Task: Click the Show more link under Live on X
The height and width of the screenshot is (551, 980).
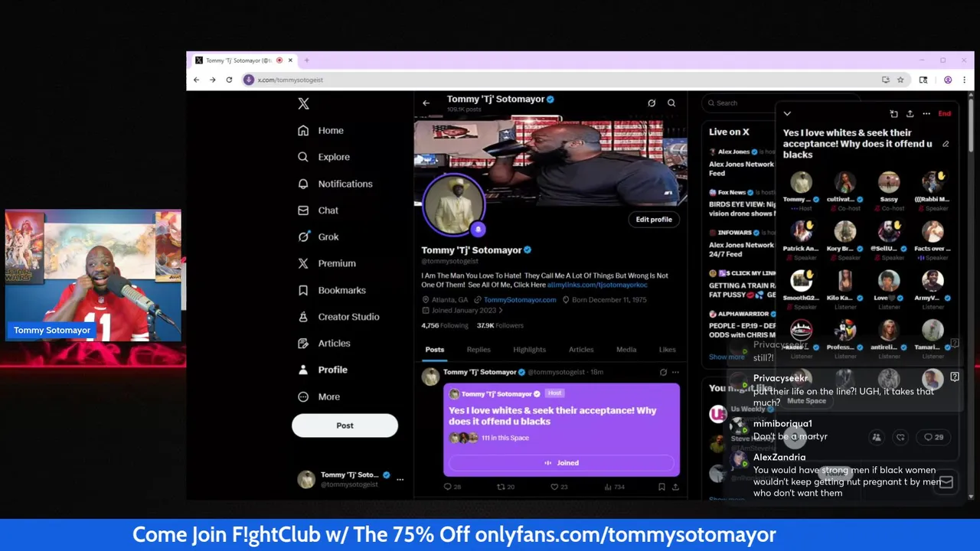Action: [x=727, y=357]
